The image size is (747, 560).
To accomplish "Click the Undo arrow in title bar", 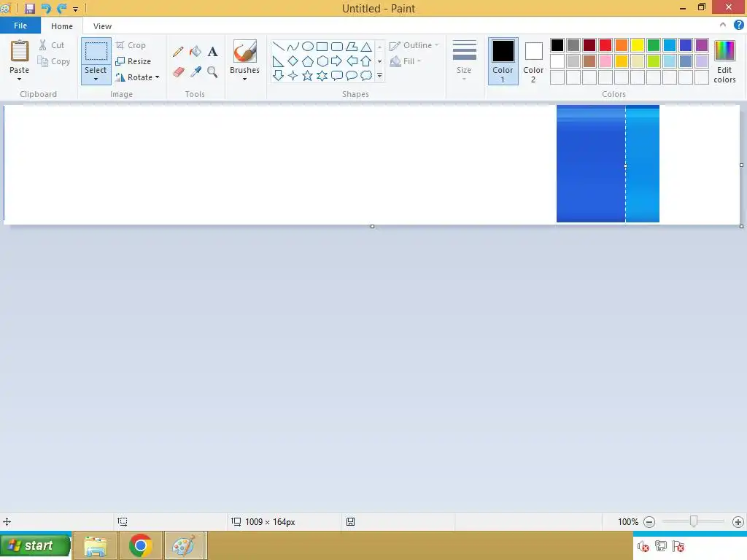I will click(x=46, y=8).
